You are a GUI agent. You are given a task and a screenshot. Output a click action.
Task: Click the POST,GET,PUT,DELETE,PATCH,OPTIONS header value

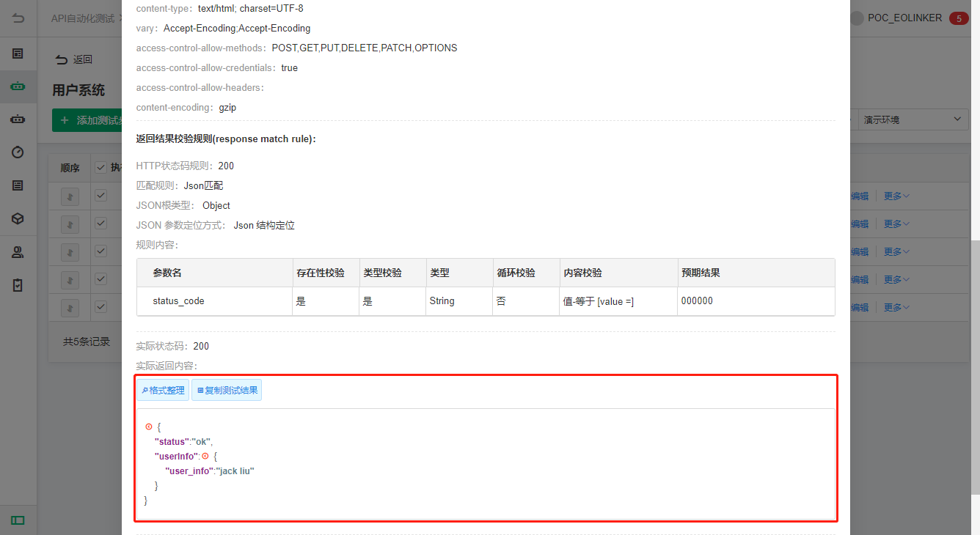(365, 48)
